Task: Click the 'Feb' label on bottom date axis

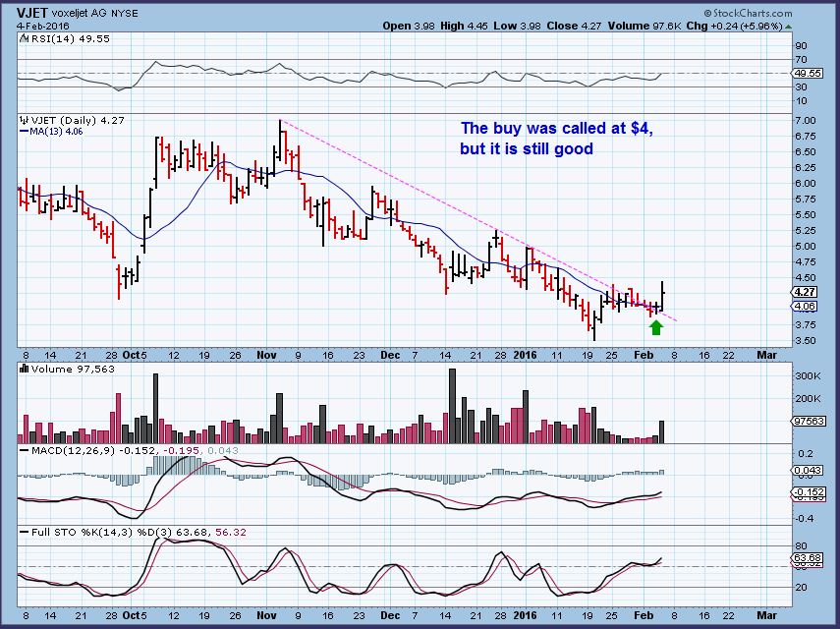Action: pos(644,615)
